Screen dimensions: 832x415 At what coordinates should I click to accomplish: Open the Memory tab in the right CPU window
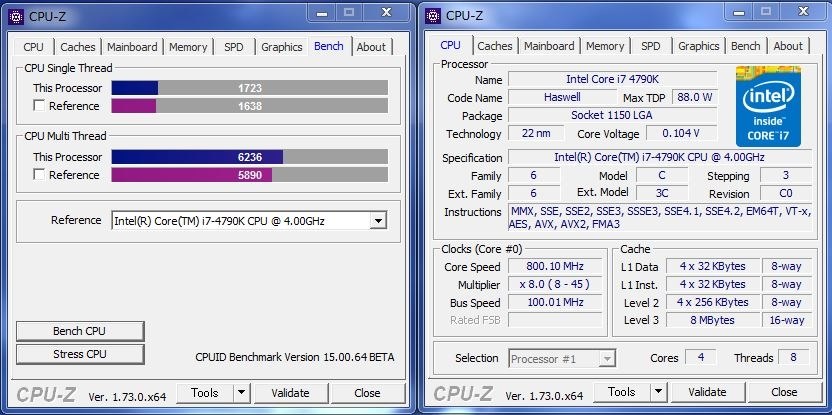[605, 46]
